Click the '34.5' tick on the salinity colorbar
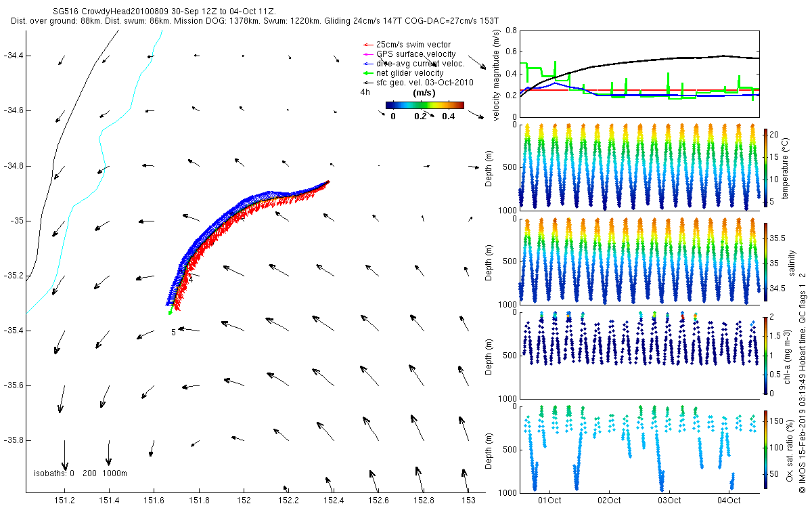This screenshot has width=812, height=508. point(777,289)
